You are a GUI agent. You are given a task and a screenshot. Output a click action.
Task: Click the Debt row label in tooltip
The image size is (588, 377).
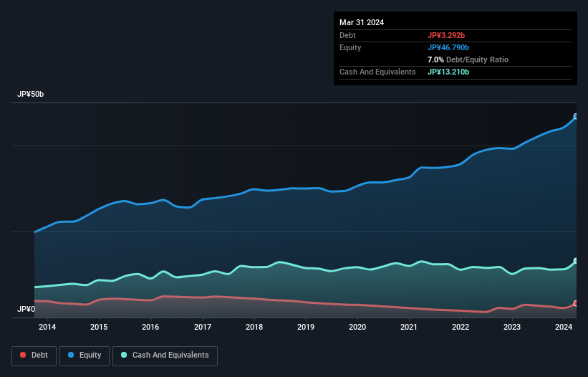click(x=347, y=35)
